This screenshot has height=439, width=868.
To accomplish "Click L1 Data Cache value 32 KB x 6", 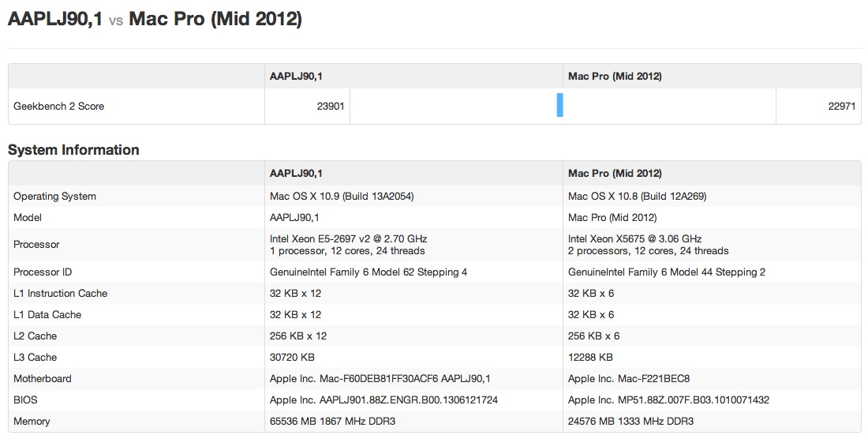I will coord(591,315).
